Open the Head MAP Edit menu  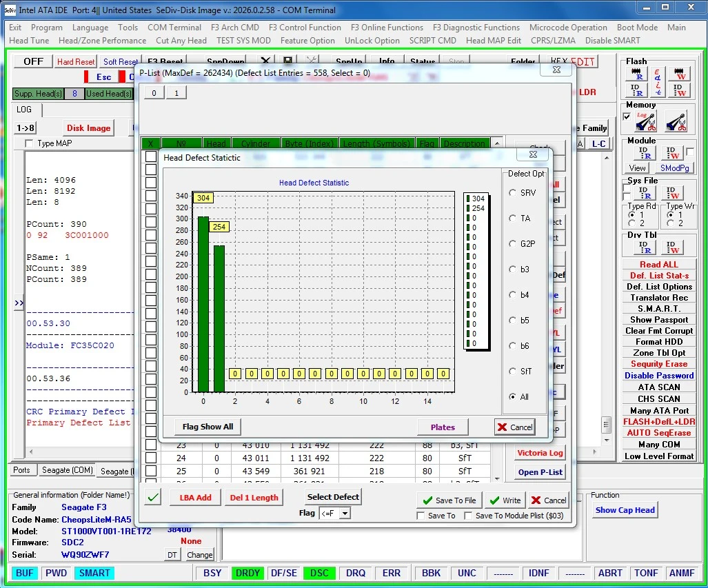tap(494, 41)
